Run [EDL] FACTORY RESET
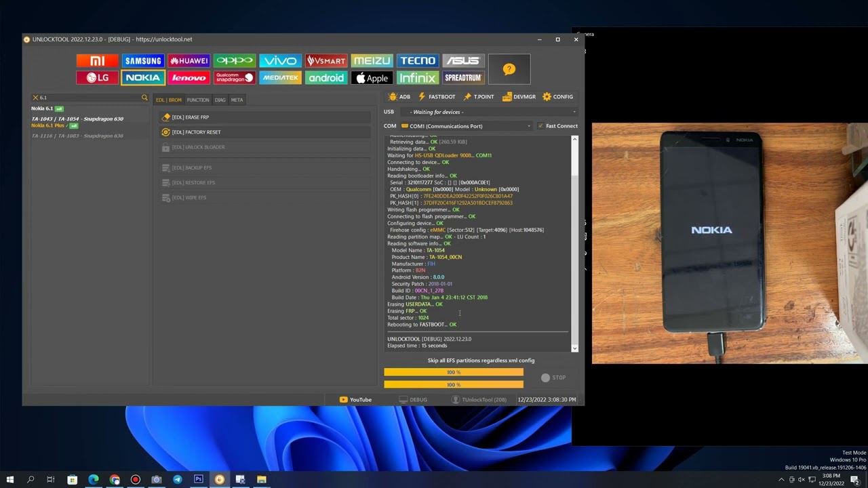The width and height of the screenshot is (868, 488). 265,132
